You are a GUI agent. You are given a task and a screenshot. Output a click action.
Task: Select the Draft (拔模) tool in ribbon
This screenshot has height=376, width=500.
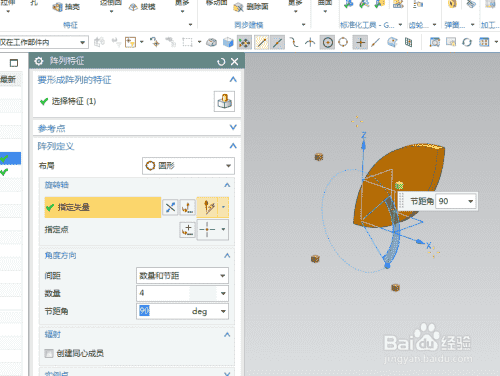click(x=142, y=7)
